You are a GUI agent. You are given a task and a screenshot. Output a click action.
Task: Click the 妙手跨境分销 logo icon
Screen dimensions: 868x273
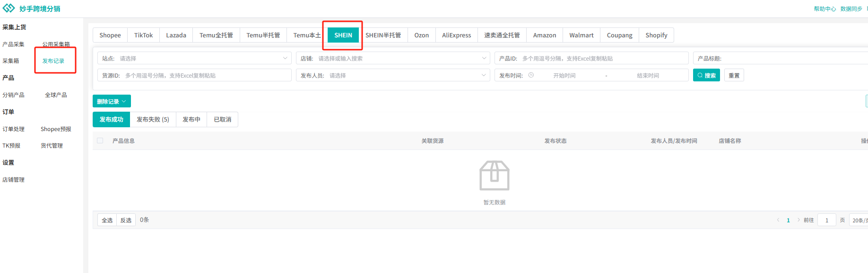(9, 9)
